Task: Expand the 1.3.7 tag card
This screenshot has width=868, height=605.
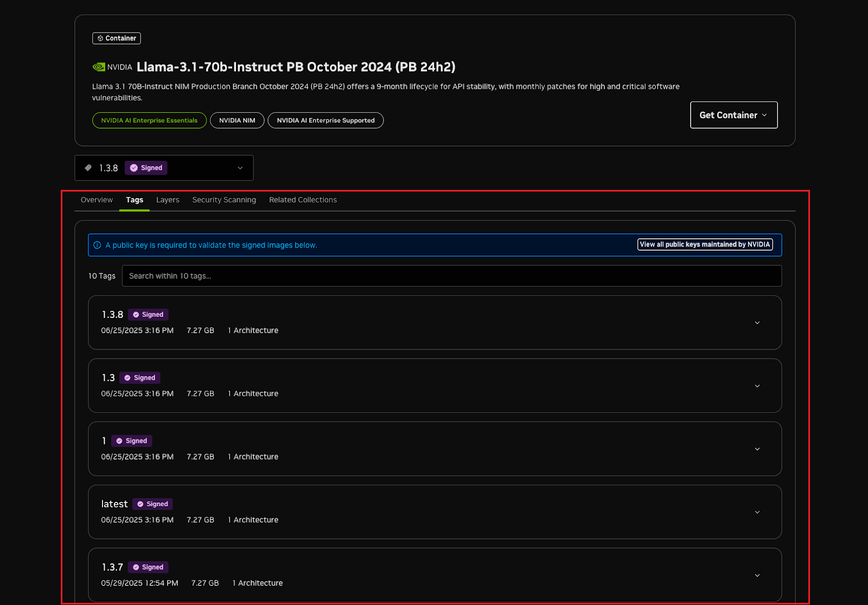Action: pyautogui.click(x=757, y=575)
